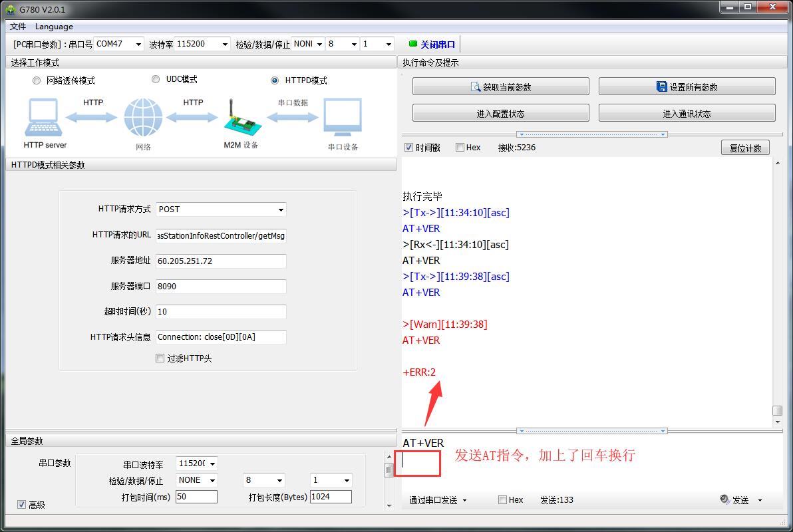The width and height of the screenshot is (793, 532).
Task: Click 设置所有参数 to save all parameters
Action: (687, 87)
